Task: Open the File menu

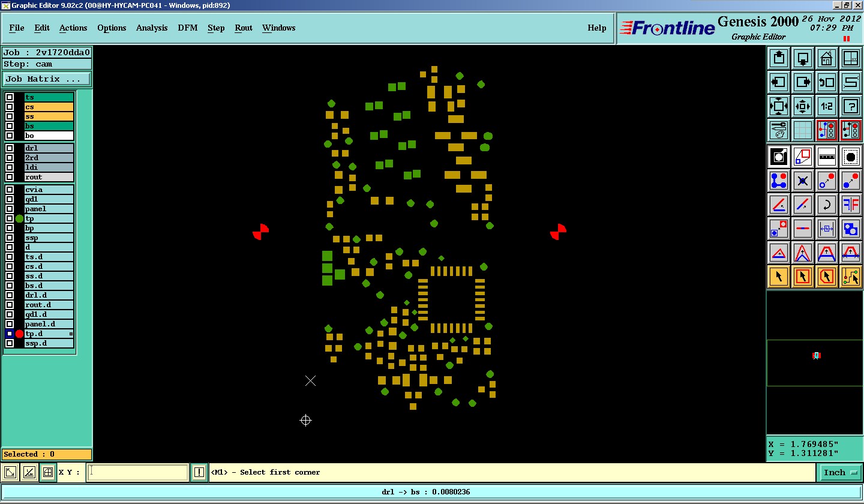Action: click(x=17, y=28)
